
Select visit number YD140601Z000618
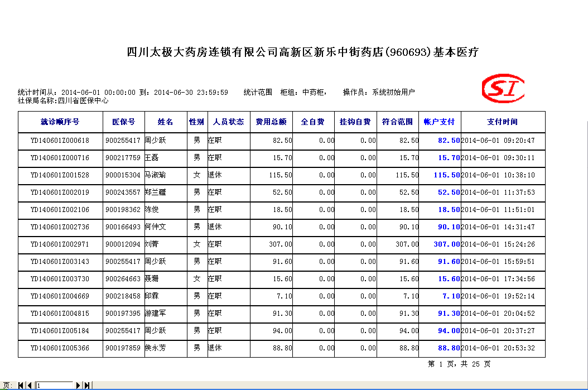pyautogui.click(x=60, y=141)
